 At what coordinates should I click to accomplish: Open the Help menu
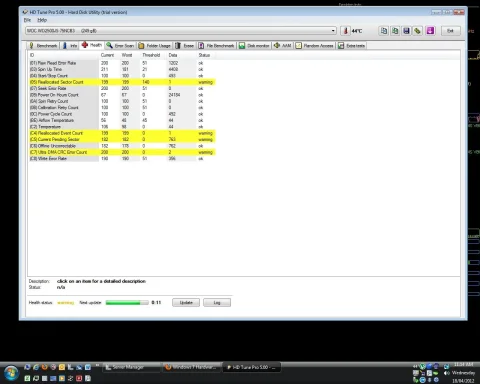pos(42,20)
